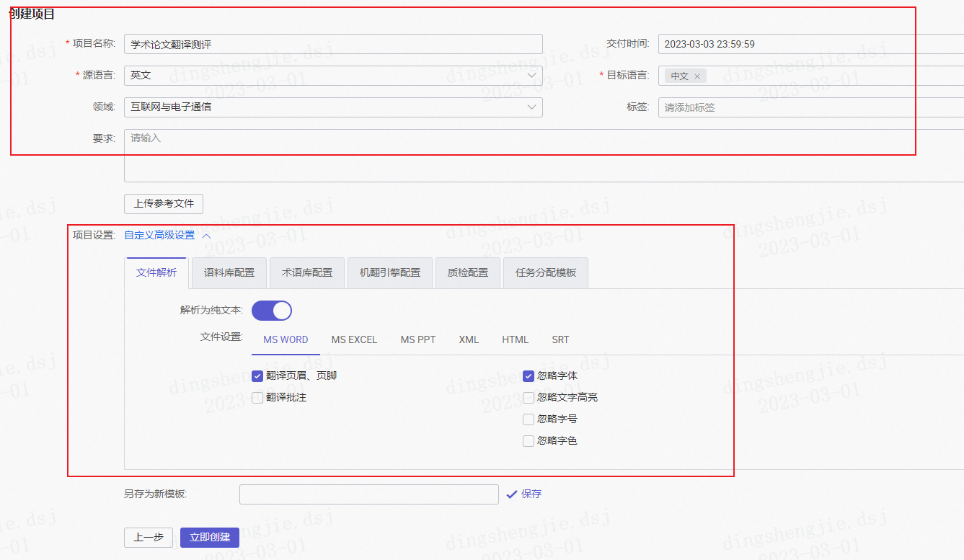Click the 立即创建 button
Viewport: 964px width, 560px height.
tap(209, 537)
